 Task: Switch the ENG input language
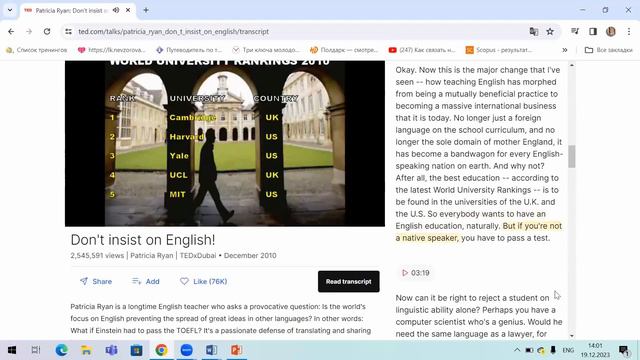coord(568,350)
